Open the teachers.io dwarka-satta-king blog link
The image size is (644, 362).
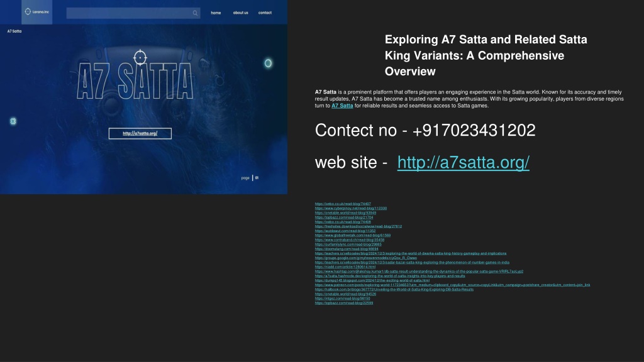[411, 253]
